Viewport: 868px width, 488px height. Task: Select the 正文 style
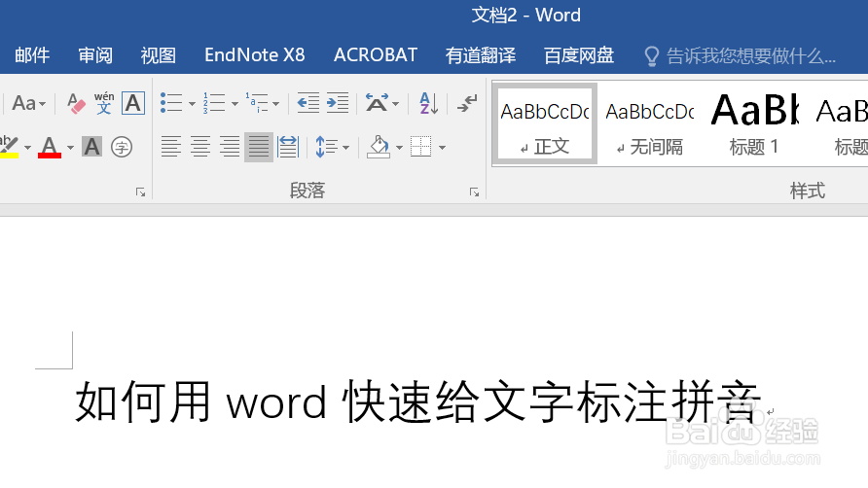(x=545, y=123)
